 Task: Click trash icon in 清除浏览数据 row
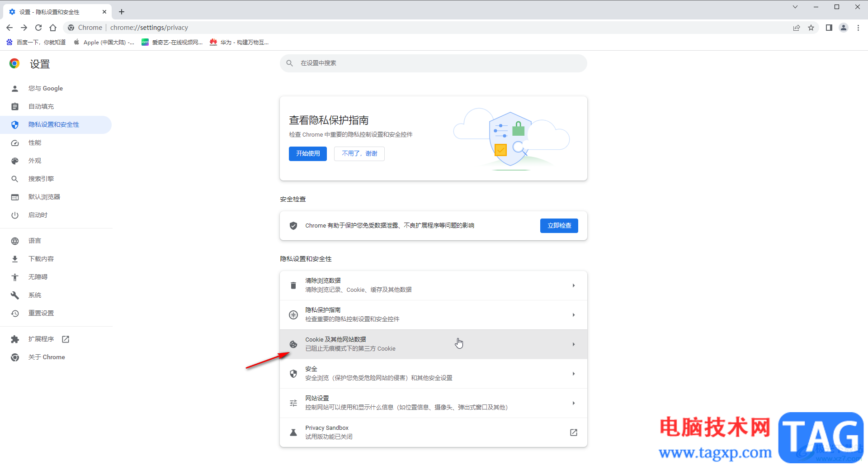(293, 285)
